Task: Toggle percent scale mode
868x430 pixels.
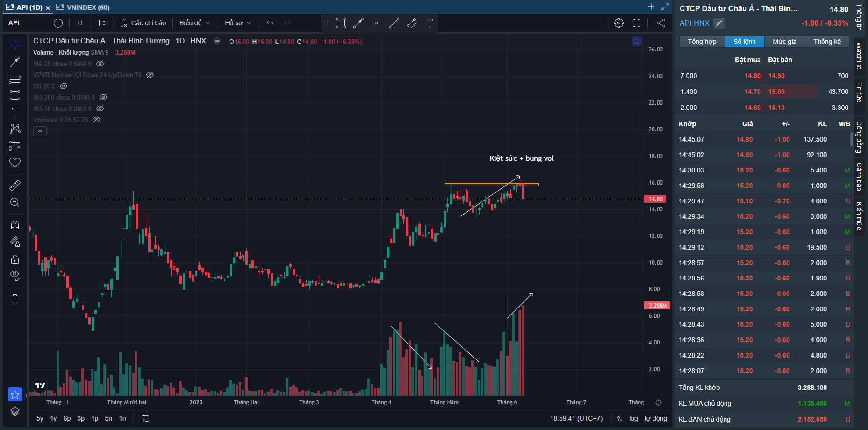Action: (619, 418)
